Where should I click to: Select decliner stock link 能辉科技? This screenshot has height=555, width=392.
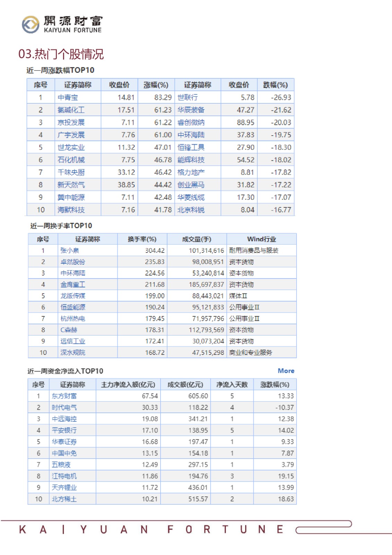[x=191, y=160]
